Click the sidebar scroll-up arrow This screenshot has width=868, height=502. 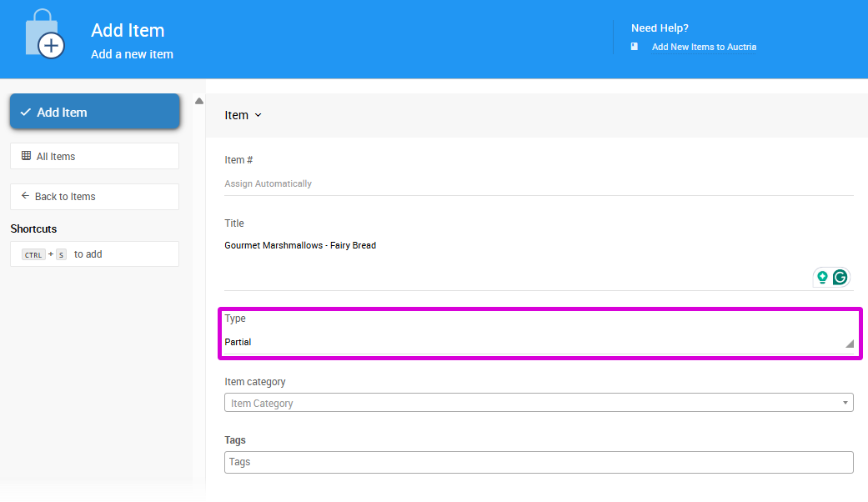[x=199, y=101]
